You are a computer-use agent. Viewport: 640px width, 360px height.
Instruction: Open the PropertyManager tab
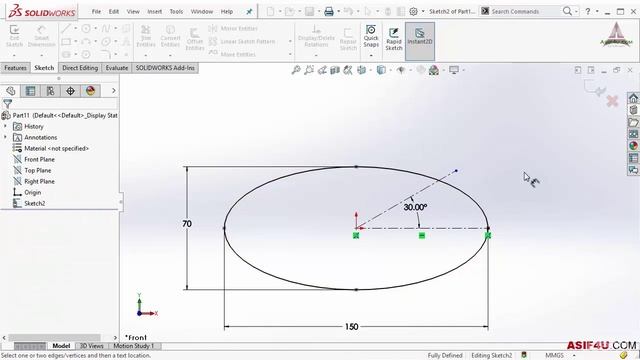pyautogui.click(x=30, y=91)
